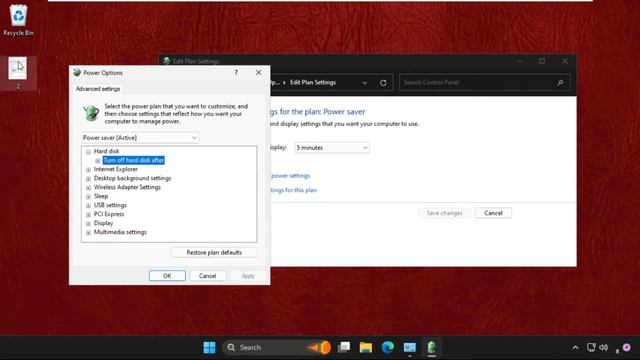Expand Wireless Adapter Settings
The width and height of the screenshot is (640, 360).
click(88, 187)
